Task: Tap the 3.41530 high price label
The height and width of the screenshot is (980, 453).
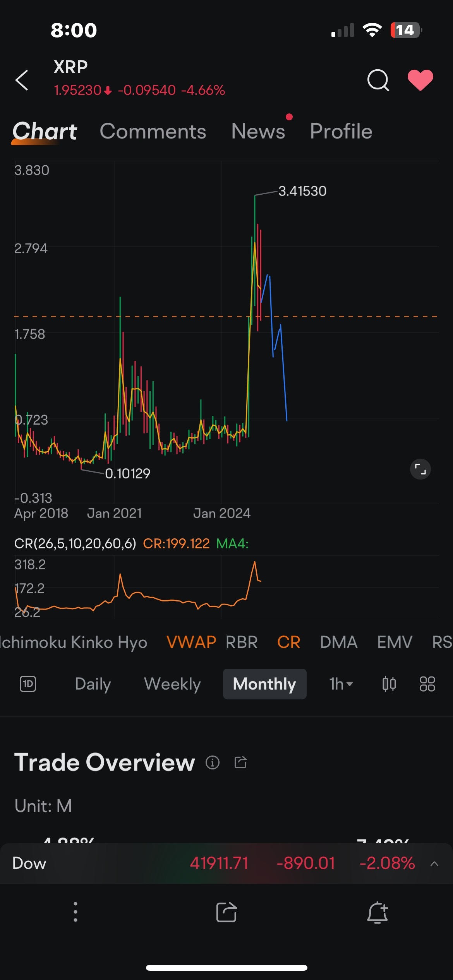Action: pos(302,191)
